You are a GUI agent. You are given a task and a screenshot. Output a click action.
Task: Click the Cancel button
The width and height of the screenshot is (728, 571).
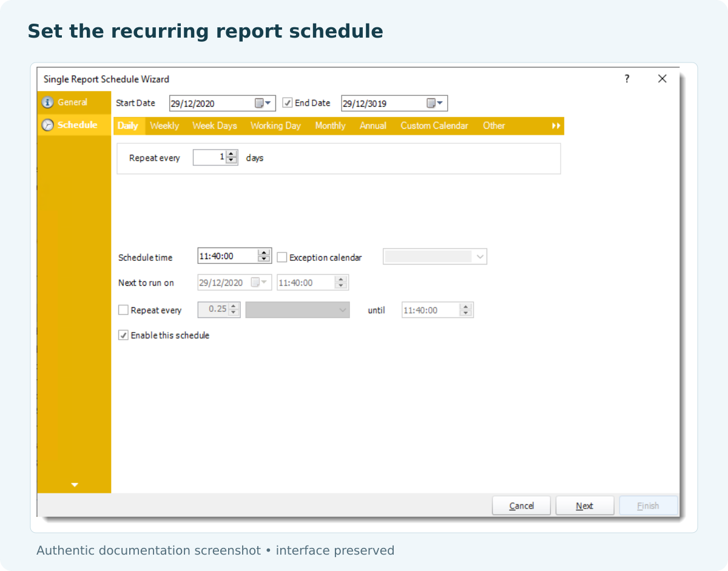(522, 505)
